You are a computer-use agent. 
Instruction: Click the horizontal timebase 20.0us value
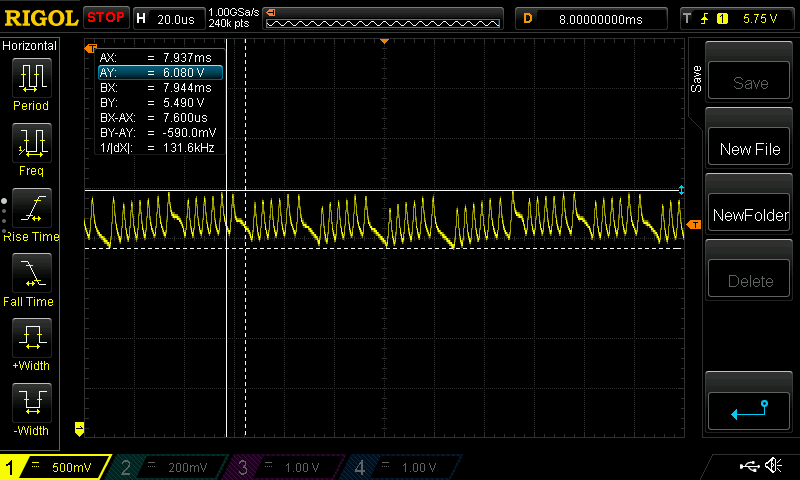[x=176, y=19]
